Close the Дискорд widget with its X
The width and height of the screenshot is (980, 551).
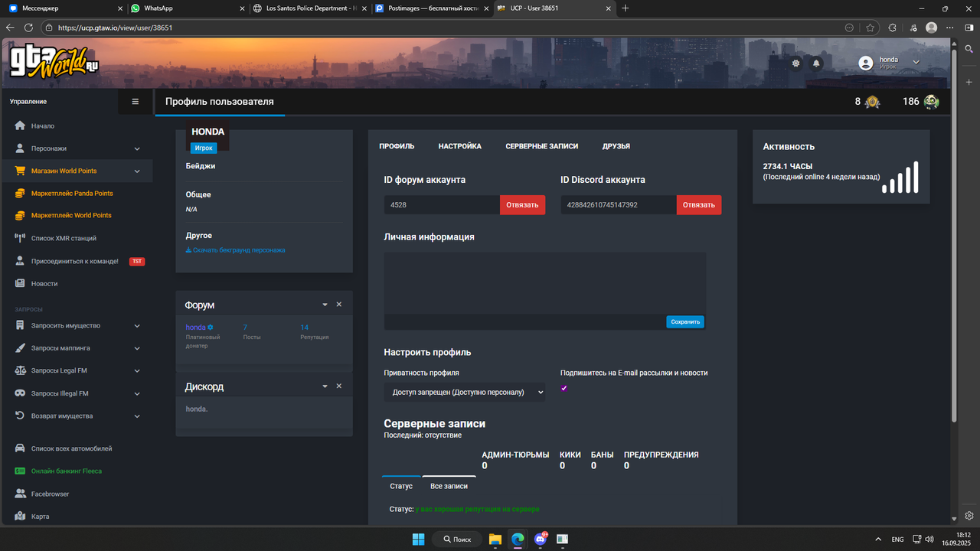tap(339, 386)
